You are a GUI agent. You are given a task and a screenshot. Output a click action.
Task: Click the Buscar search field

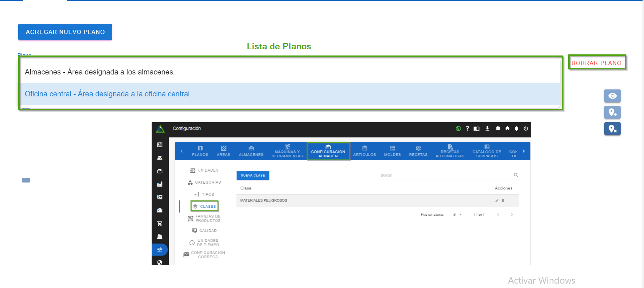(445, 175)
